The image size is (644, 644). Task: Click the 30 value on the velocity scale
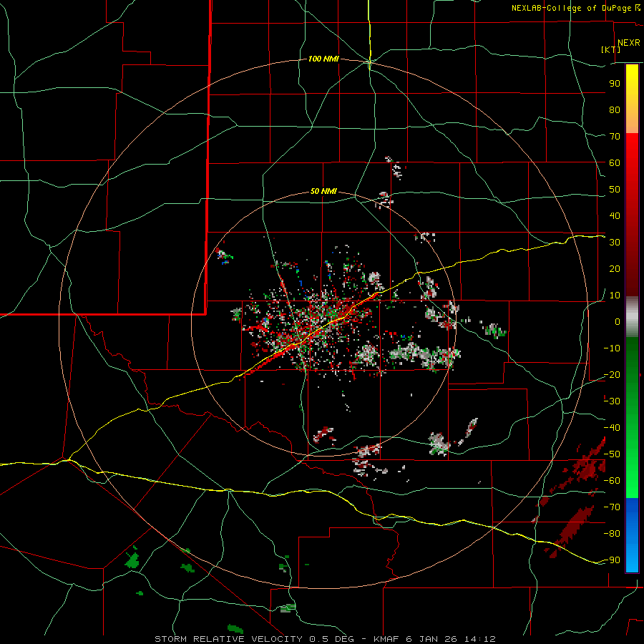(x=615, y=243)
